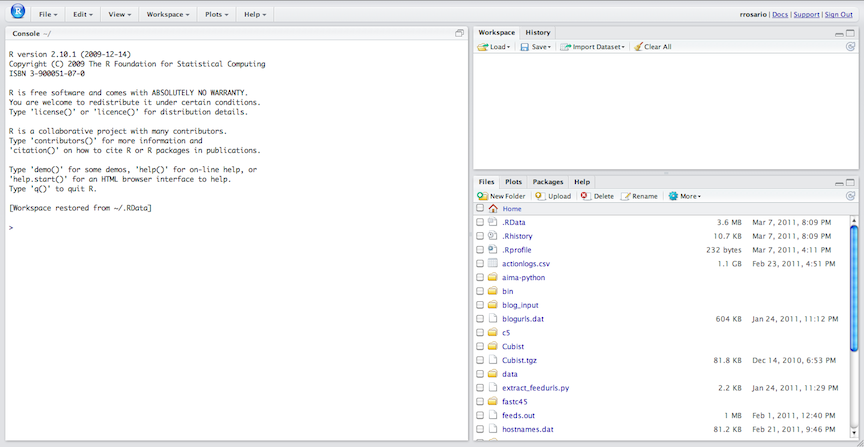
Task: Click the feeds.out file icon
Action: pyautogui.click(x=493, y=415)
